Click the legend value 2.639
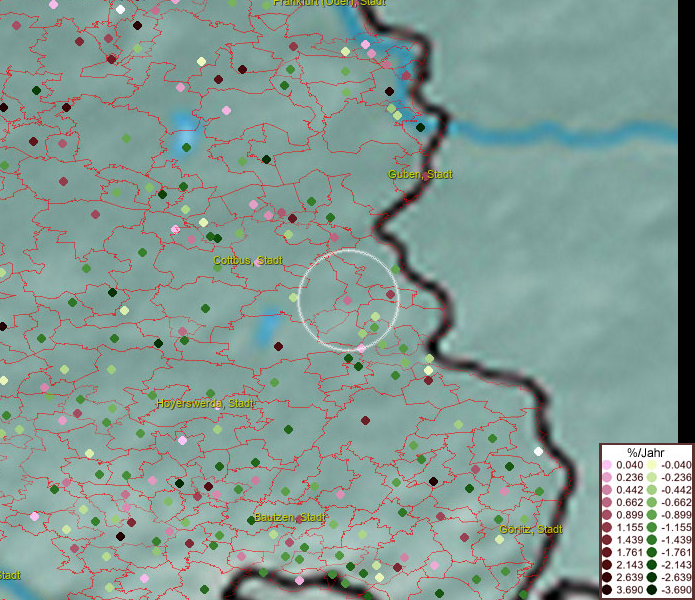 pyautogui.click(x=629, y=577)
